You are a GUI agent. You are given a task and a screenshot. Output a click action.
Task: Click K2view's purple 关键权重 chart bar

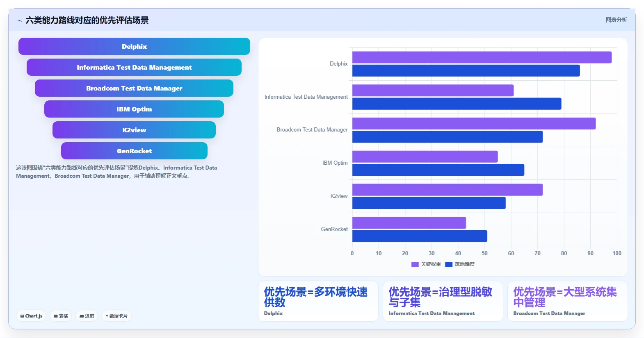click(448, 190)
